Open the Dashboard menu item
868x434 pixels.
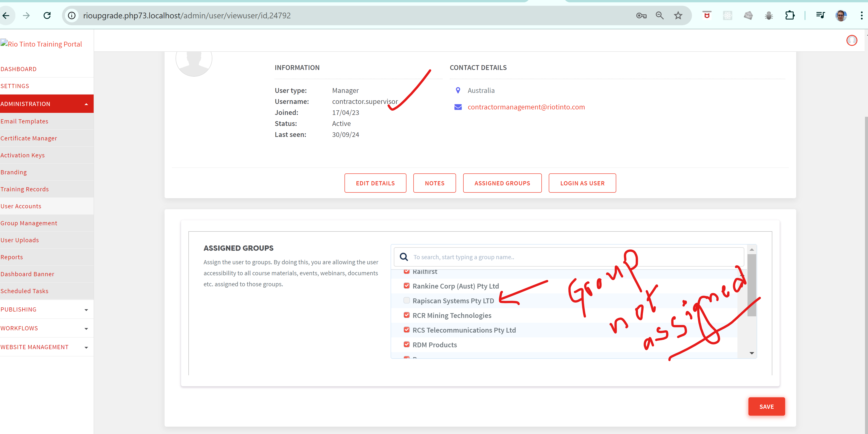(x=19, y=69)
